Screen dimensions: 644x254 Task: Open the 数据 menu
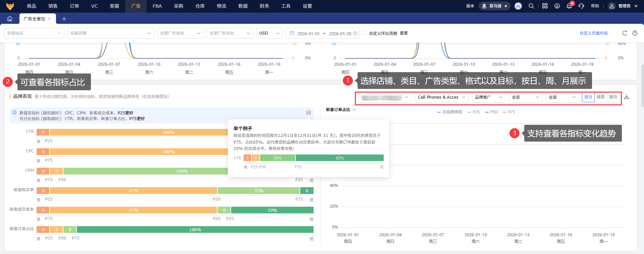243,6
